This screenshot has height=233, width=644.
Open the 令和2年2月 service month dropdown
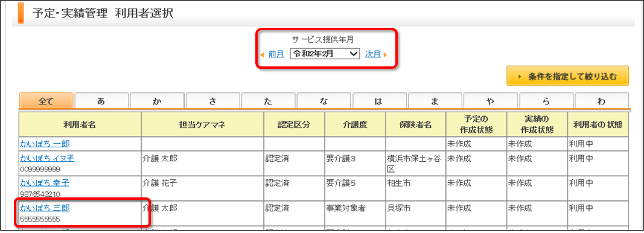pos(325,54)
